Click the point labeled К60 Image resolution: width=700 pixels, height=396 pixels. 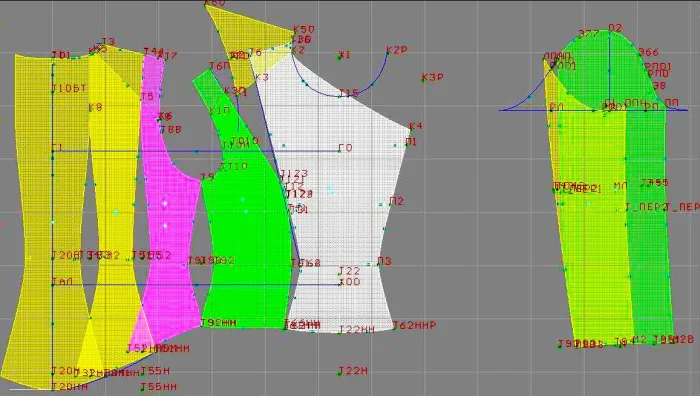(x=215, y=3)
